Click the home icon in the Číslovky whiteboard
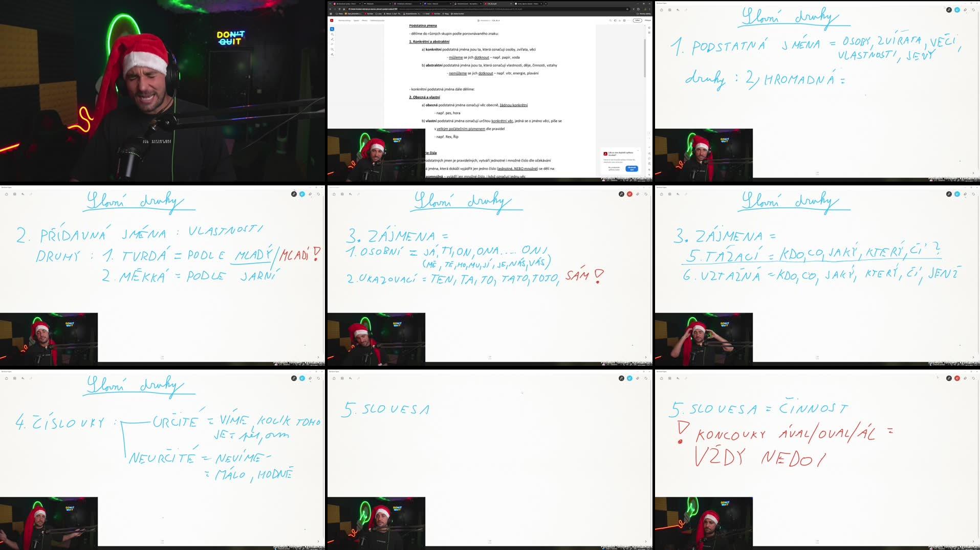This screenshot has height=550, width=980. pyautogui.click(x=7, y=378)
